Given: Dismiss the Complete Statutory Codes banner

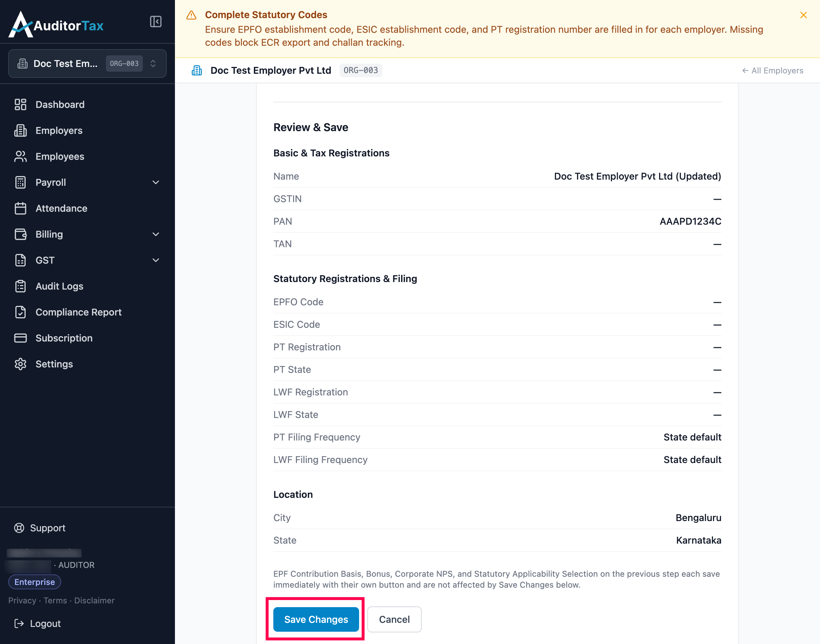Looking at the screenshot, I should click(803, 15).
